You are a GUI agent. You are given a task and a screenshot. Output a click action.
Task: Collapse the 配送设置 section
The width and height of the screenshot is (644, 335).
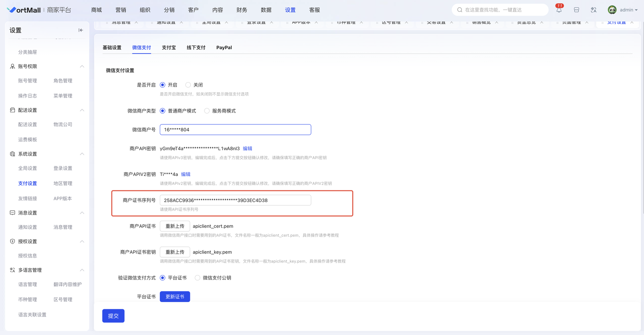pos(82,110)
